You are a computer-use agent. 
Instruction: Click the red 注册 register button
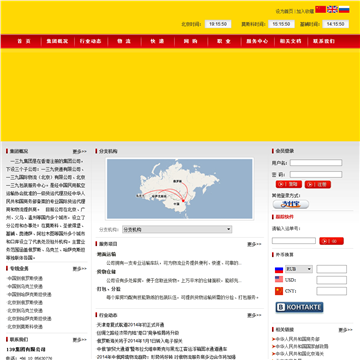[318, 184]
